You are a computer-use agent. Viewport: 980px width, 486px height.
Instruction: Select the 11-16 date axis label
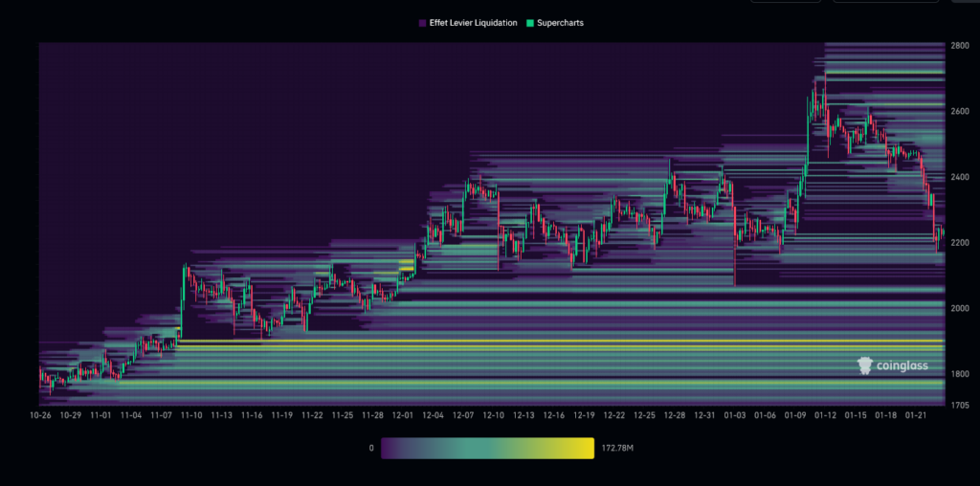252,415
